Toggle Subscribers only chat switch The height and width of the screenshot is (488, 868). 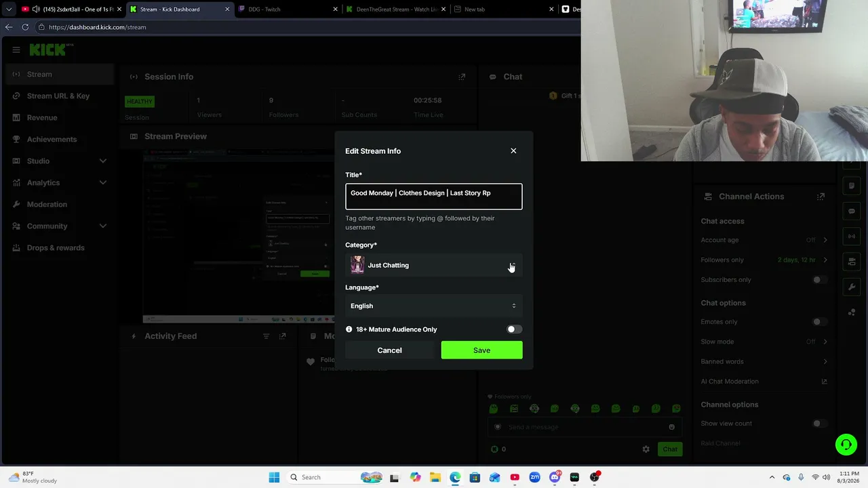pyautogui.click(x=820, y=280)
